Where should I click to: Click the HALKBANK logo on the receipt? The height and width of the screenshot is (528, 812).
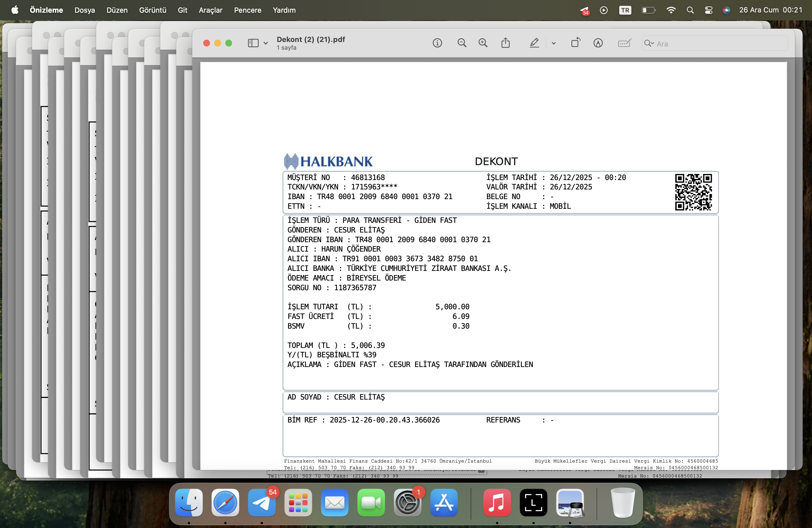tap(328, 161)
